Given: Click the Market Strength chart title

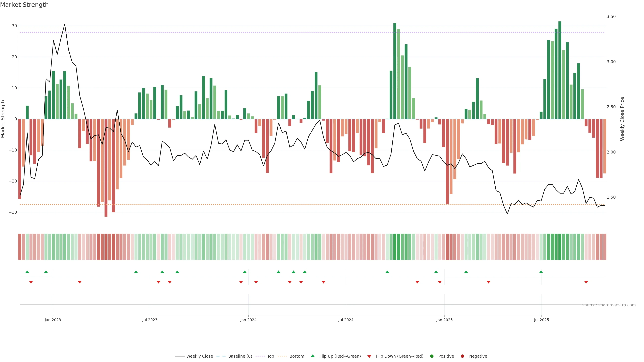Looking at the screenshot, I should click(24, 5).
